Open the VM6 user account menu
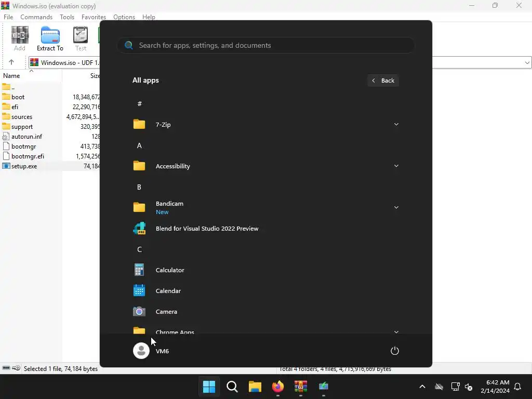Screen dimensions: 532x399 pyautogui.click(x=151, y=351)
